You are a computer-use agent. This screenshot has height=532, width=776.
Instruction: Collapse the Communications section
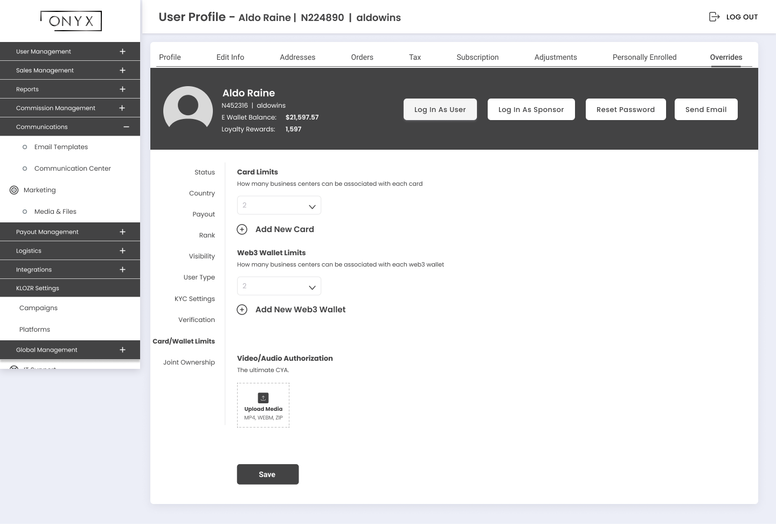point(126,127)
